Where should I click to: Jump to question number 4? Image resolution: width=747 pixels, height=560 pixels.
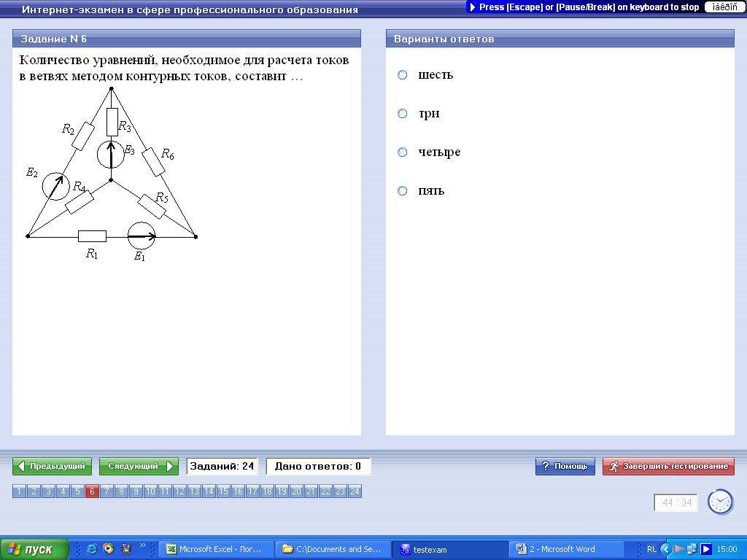[x=63, y=491]
